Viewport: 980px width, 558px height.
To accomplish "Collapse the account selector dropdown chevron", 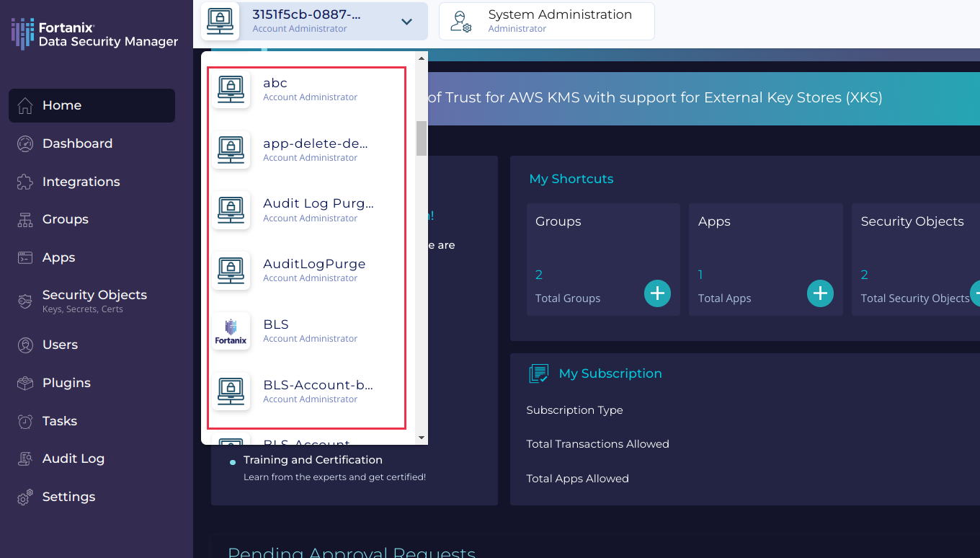I will (x=406, y=22).
